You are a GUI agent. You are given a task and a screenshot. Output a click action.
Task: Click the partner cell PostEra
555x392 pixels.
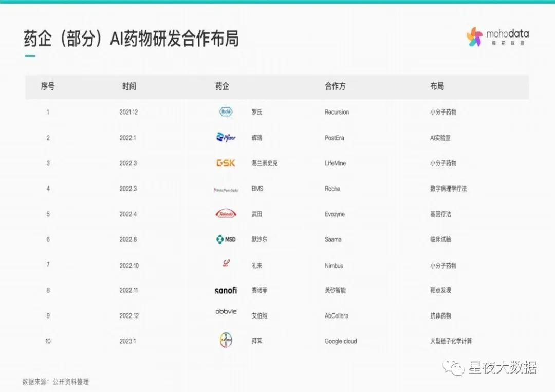[x=334, y=138]
